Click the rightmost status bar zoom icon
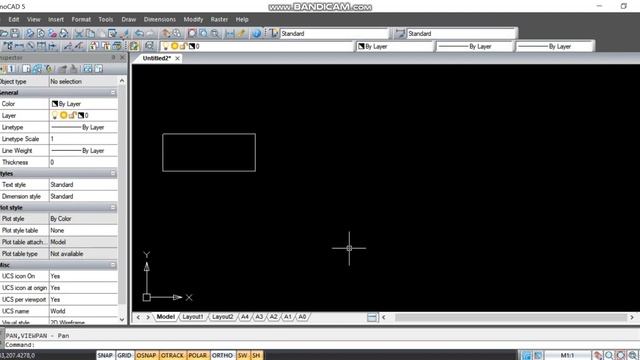640x360 pixels. pyautogui.click(x=633, y=356)
